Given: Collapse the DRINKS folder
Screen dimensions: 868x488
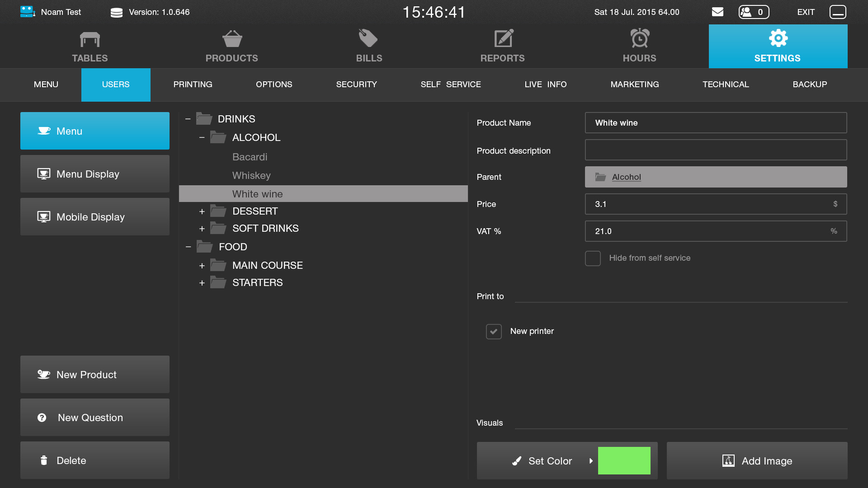Looking at the screenshot, I should (188, 119).
